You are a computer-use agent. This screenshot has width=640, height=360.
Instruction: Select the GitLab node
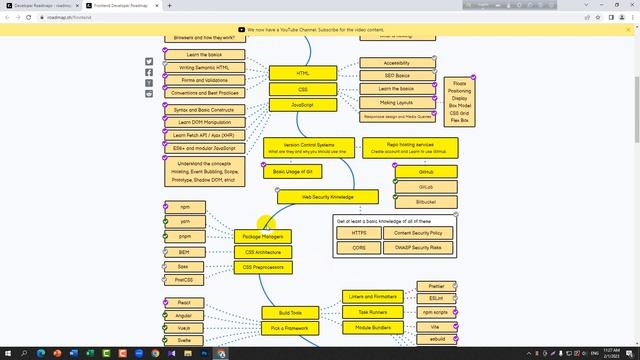coord(426,187)
